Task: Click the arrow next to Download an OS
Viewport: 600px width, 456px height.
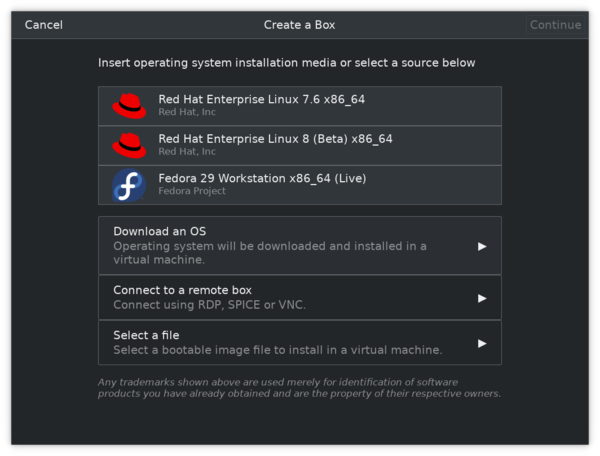Action: tap(482, 246)
